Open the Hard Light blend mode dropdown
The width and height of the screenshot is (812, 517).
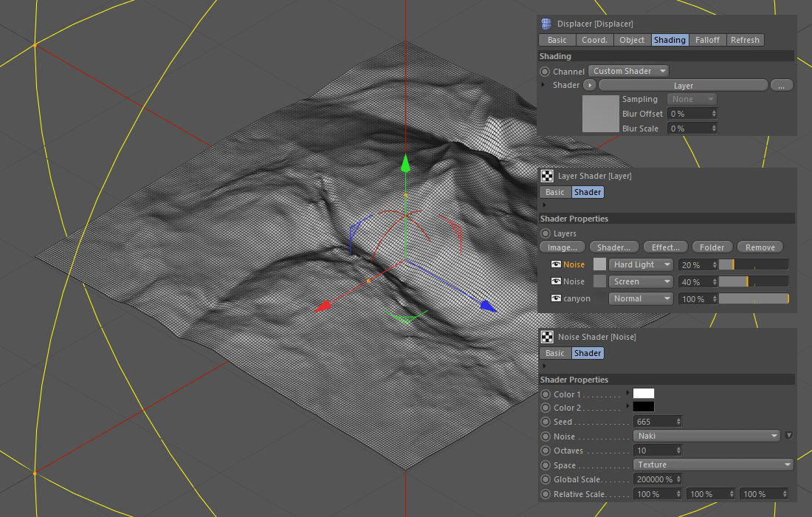tap(641, 264)
